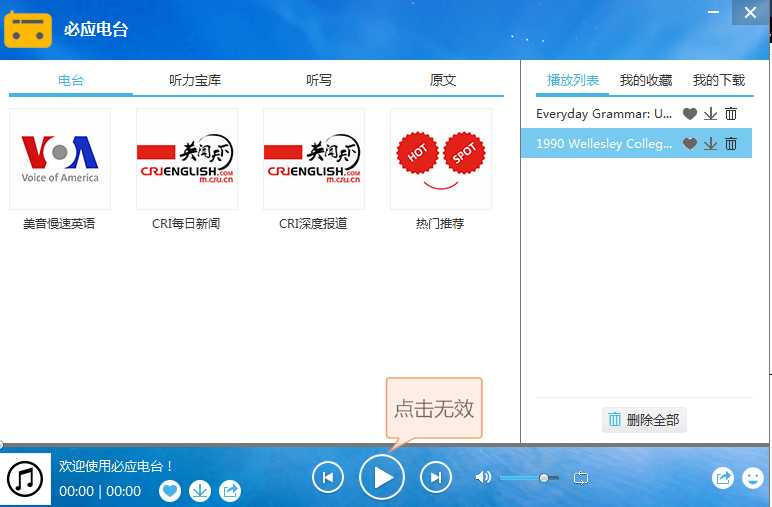Open the Hot Spot 热门推荐 thumbnail
Viewport: 772px width, 507px height.
441,159
